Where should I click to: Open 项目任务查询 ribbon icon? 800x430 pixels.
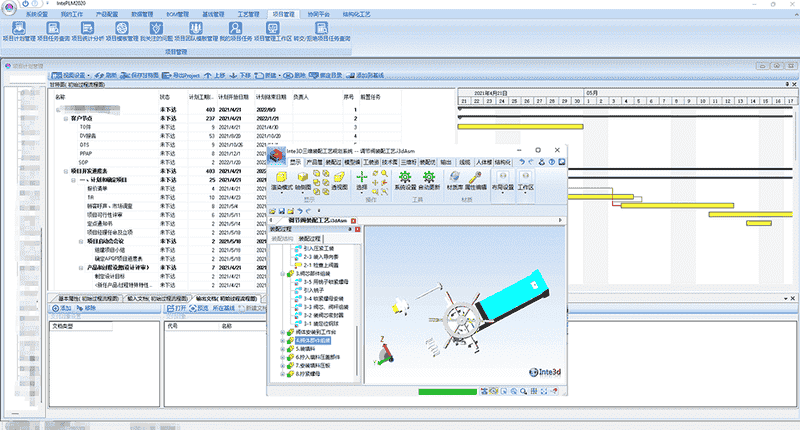(53, 28)
